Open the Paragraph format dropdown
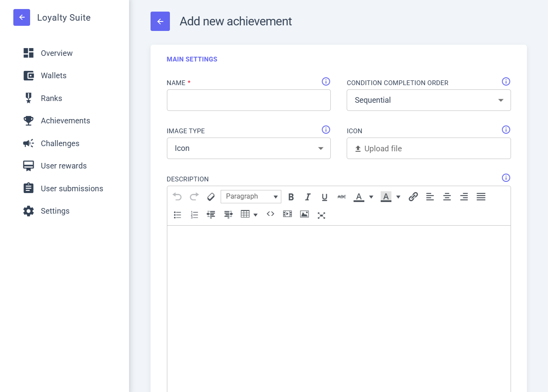 point(251,196)
